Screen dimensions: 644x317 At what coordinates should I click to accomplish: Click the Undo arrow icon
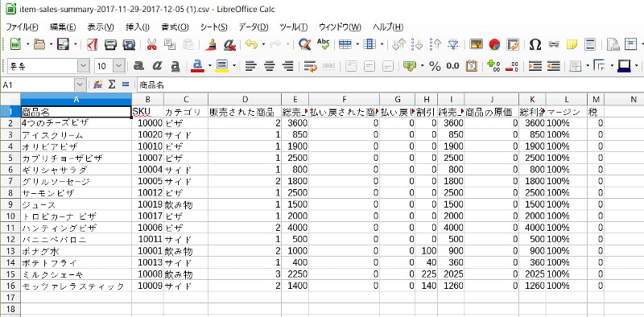pyautogui.click(x=251, y=44)
